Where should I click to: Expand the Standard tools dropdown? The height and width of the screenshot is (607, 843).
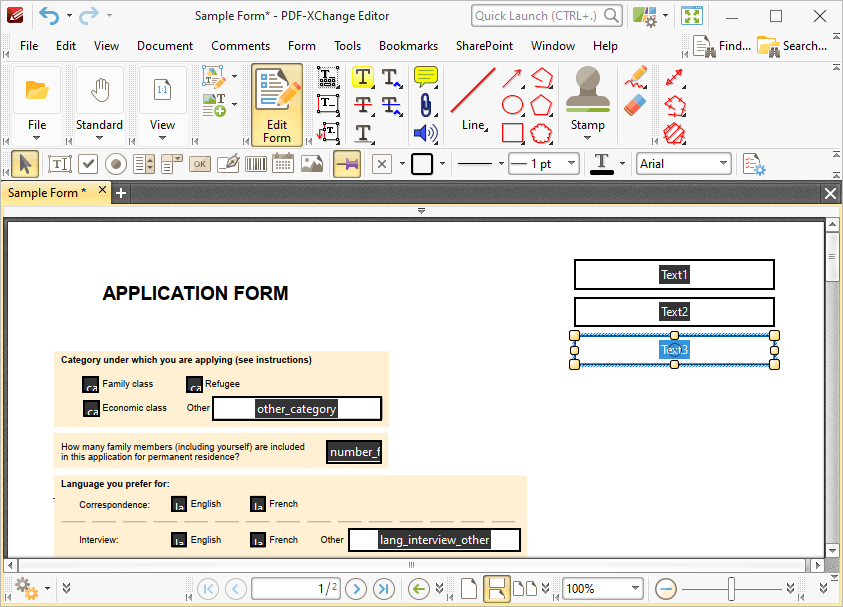coord(99,138)
